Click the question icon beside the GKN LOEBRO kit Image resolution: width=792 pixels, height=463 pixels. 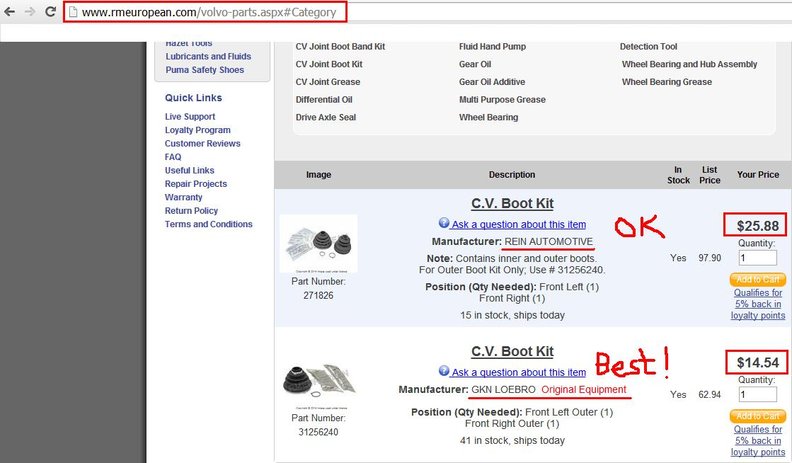[444, 369]
